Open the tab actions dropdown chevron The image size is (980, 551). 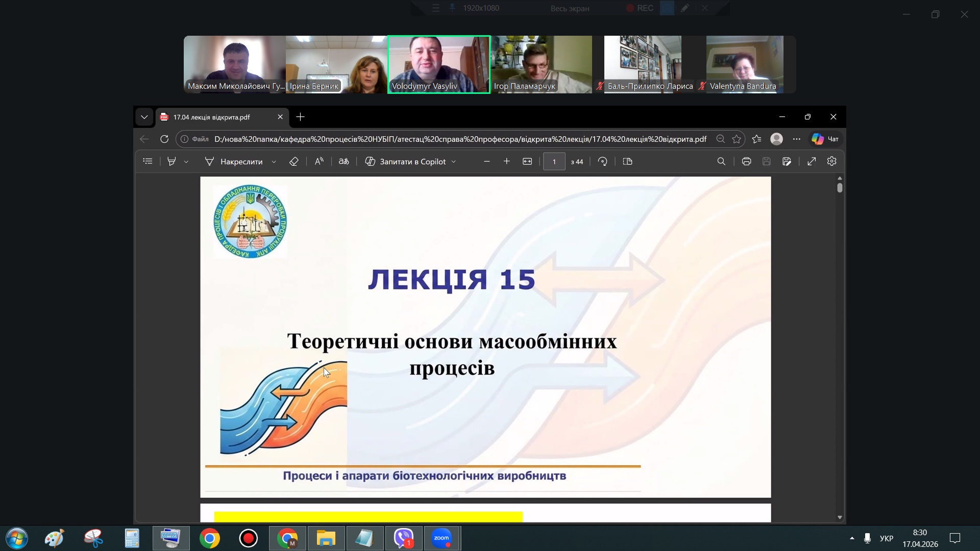(x=144, y=117)
